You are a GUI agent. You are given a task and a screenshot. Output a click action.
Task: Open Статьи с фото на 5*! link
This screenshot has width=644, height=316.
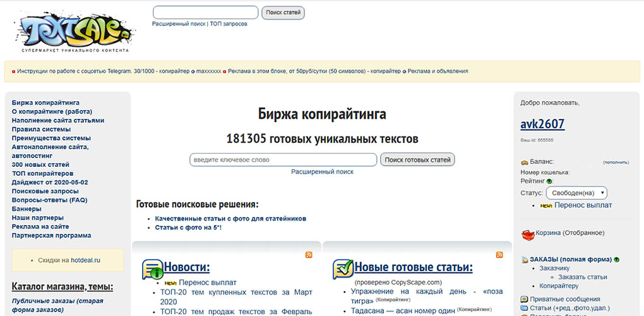point(188,228)
